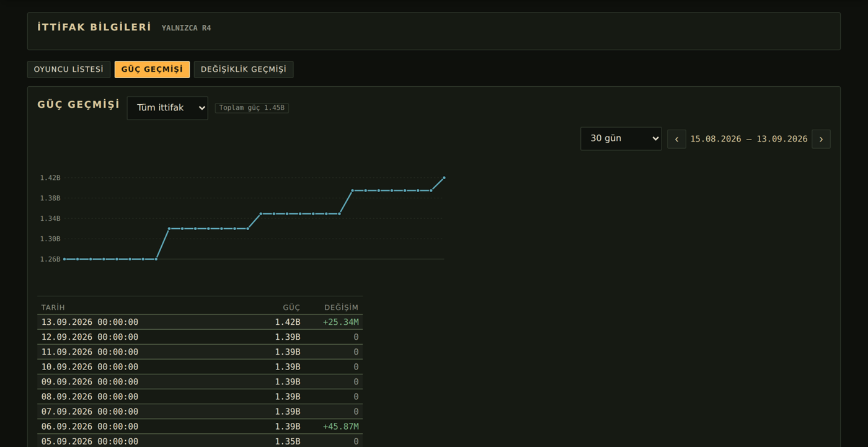Viewport: 868px width, 447px height.
Task: Select row 10.09.2026 00:00:00
Action: (200, 367)
